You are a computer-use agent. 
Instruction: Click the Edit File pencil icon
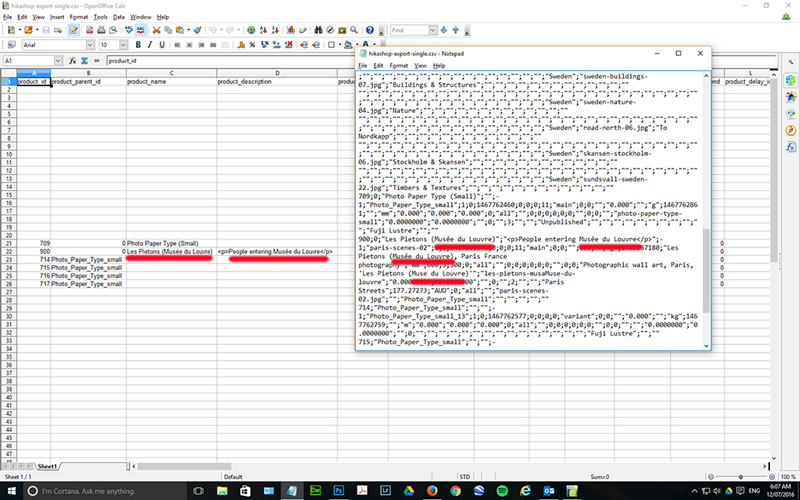(75, 31)
